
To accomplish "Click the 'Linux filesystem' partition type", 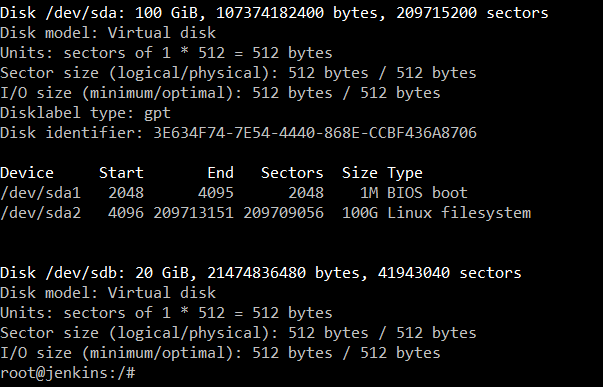I will pyautogui.click(x=459, y=213).
